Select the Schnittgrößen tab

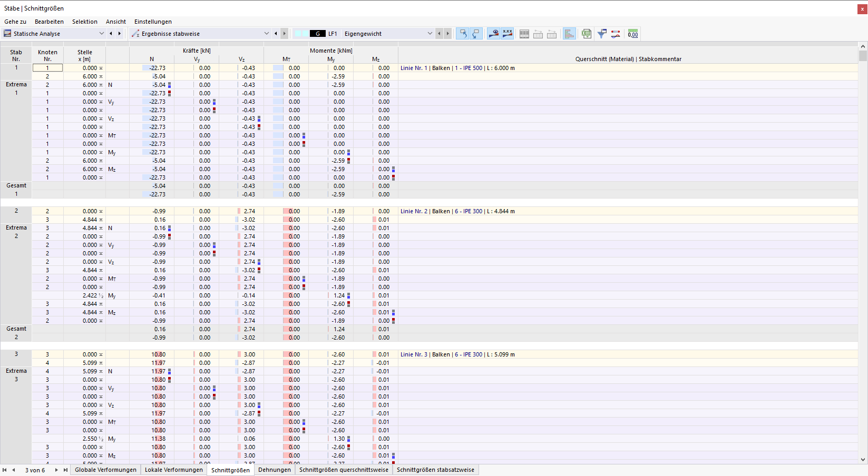pyautogui.click(x=231, y=470)
